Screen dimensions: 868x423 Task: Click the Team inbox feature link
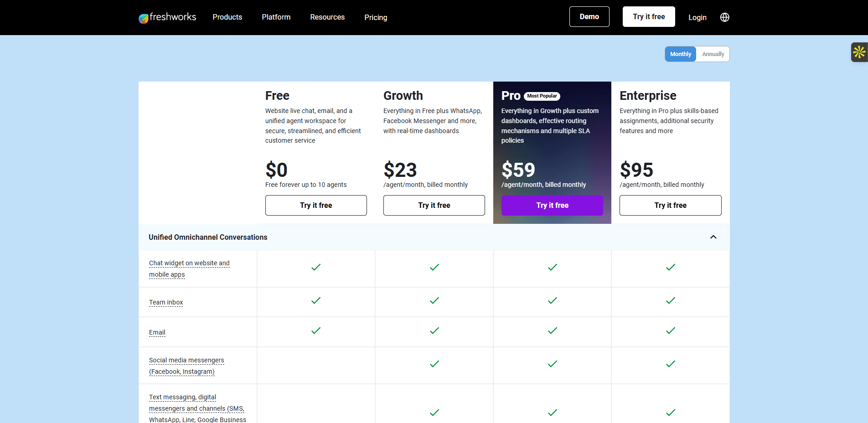point(166,302)
